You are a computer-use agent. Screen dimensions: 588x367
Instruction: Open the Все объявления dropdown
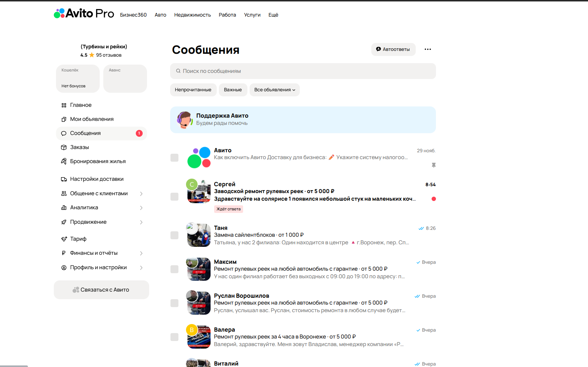coord(274,90)
